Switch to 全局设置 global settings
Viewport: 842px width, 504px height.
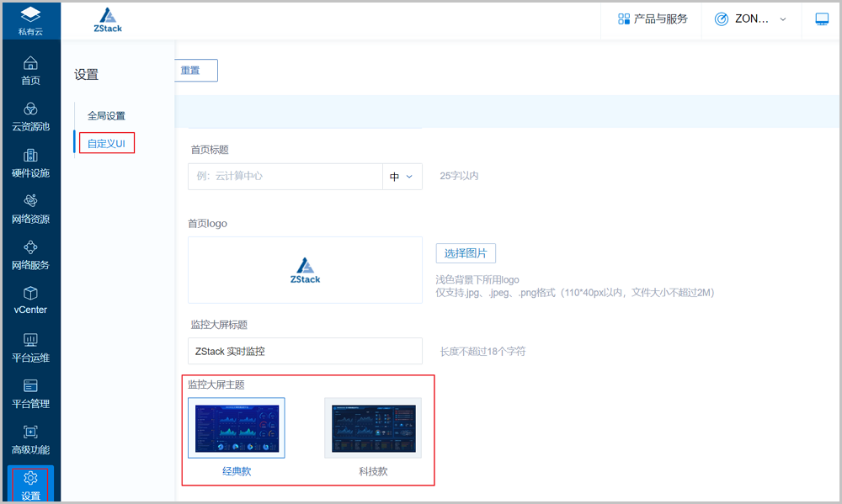click(x=106, y=116)
